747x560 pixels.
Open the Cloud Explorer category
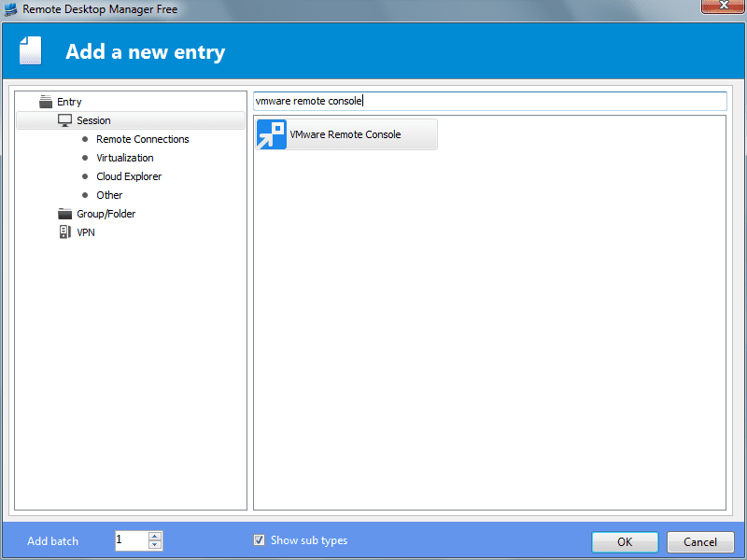click(129, 175)
